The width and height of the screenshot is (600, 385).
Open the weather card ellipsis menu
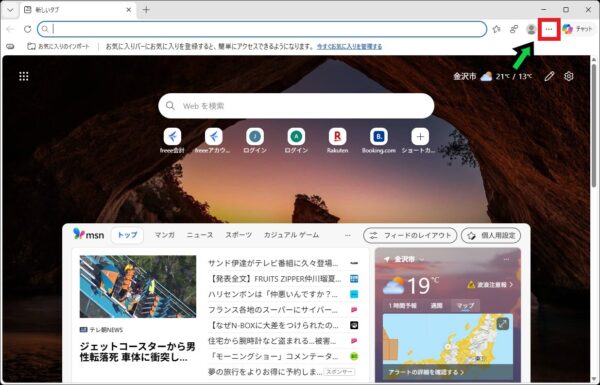tap(506, 259)
